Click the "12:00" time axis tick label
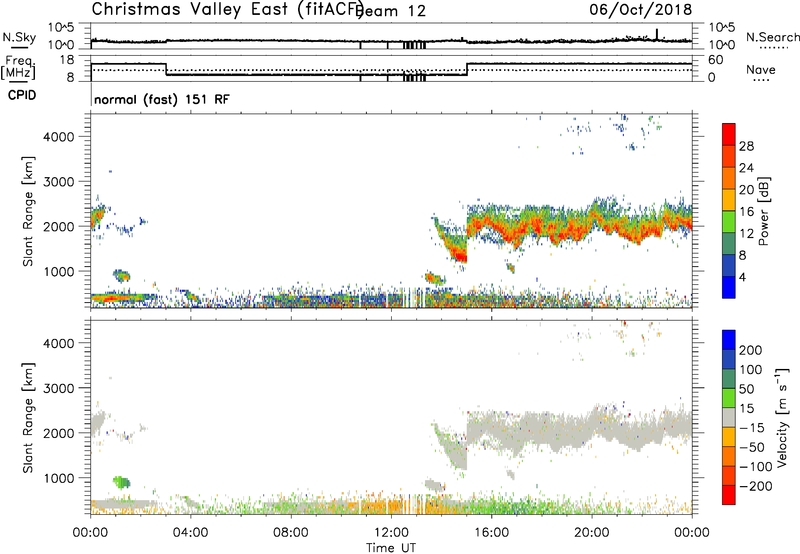The height and width of the screenshot is (554, 800). (391, 533)
